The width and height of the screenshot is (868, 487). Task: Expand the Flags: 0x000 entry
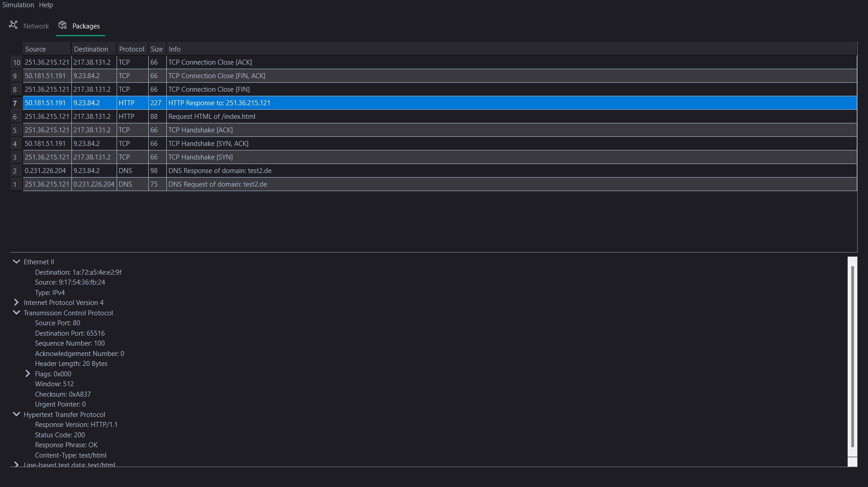(x=28, y=374)
